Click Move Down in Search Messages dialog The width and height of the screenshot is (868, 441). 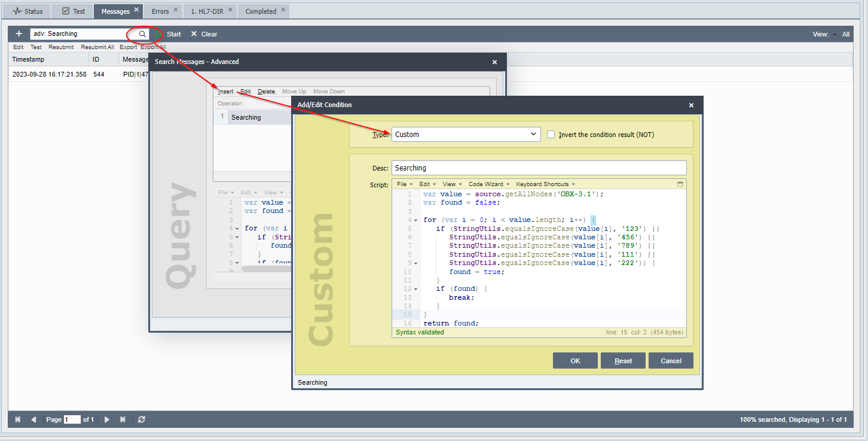[329, 92]
